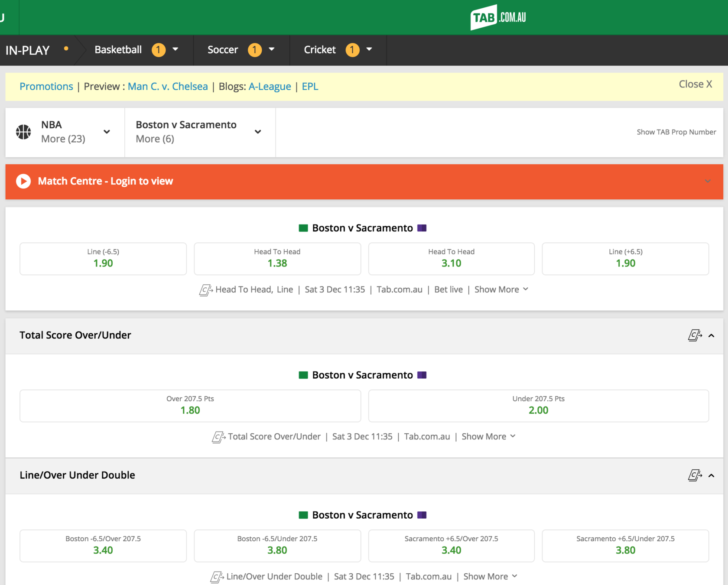Select Basketball menu item
728x585 pixels.
coord(118,50)
